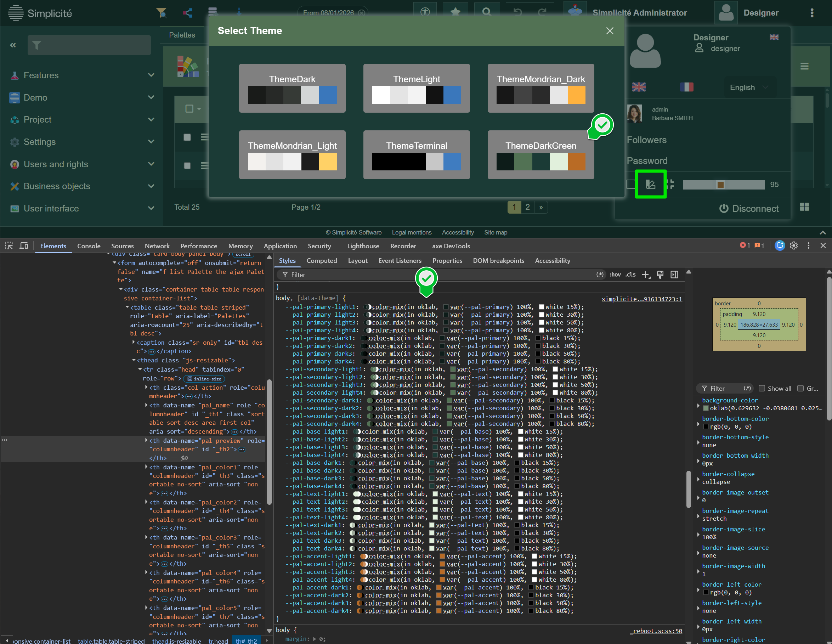This screenshot has height=644, width=832.
Task: Toggle rendering emulations paintbrush icon
Action: tap(660, 275)
